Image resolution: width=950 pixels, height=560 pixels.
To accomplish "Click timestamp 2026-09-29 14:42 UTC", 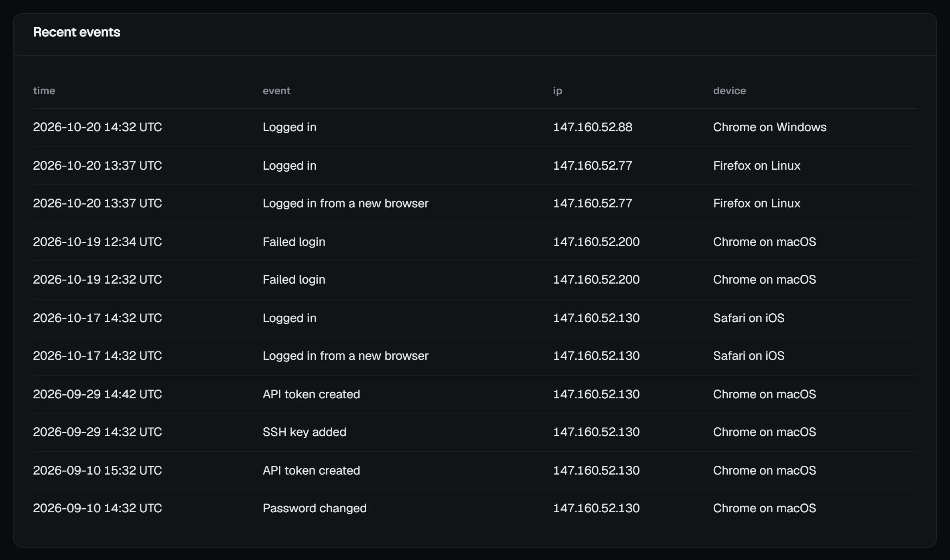I will pos(97,394).
